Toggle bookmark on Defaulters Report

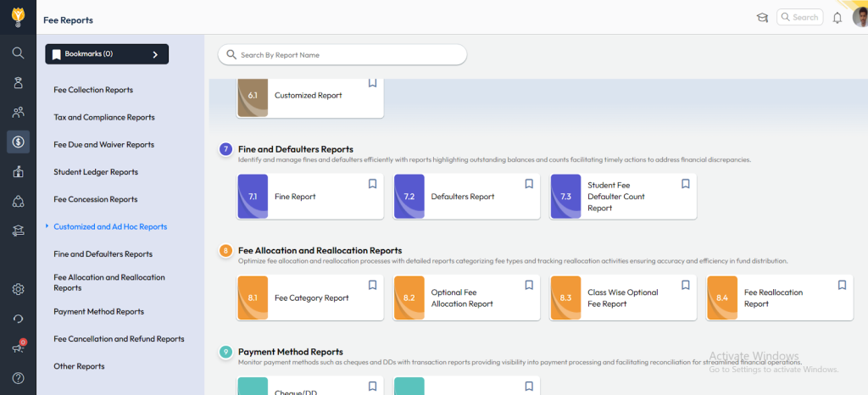tap(529, 184)
